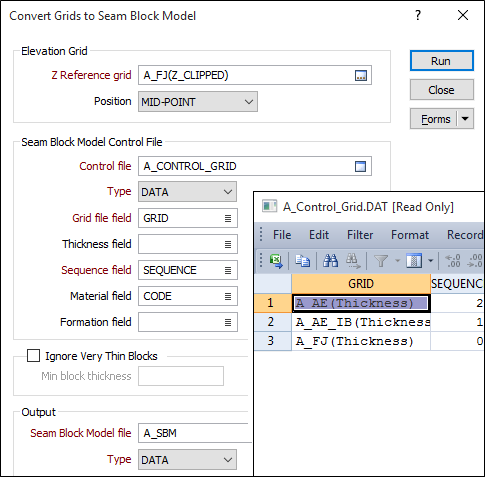Image resolution: width=485 pixels, height=477 pixels.
Task: Open the Control file Type DATA dropdown
Action: (187, 192)
